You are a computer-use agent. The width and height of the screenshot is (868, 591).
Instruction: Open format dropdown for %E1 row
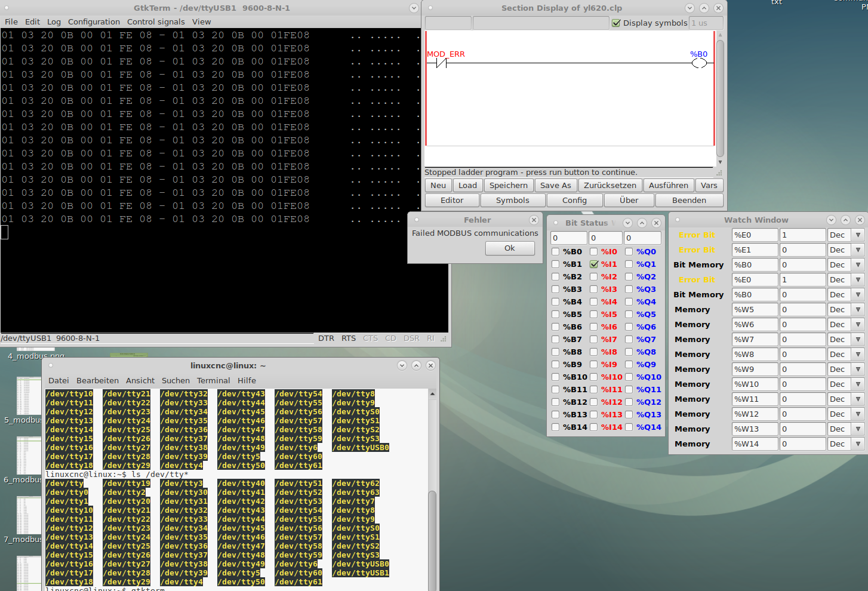pos(858,250)
